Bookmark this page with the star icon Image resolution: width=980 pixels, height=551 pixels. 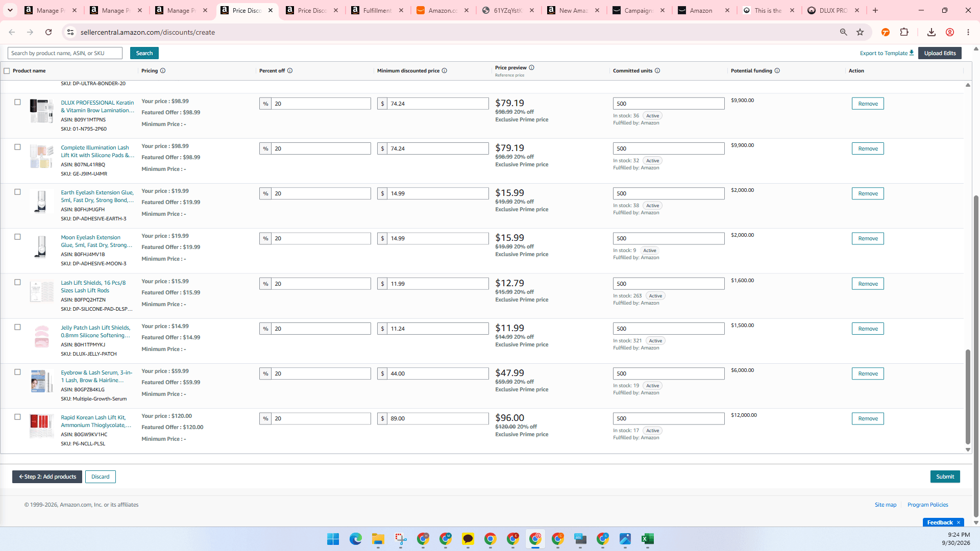tap(860, 32)
